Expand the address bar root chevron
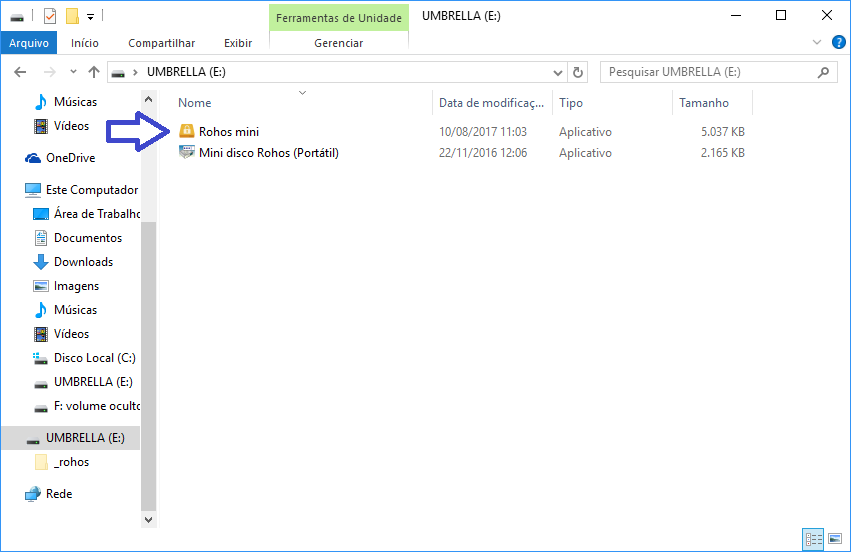Image resolution: width=851 pixels, height=552 pixels. (135, 72)
